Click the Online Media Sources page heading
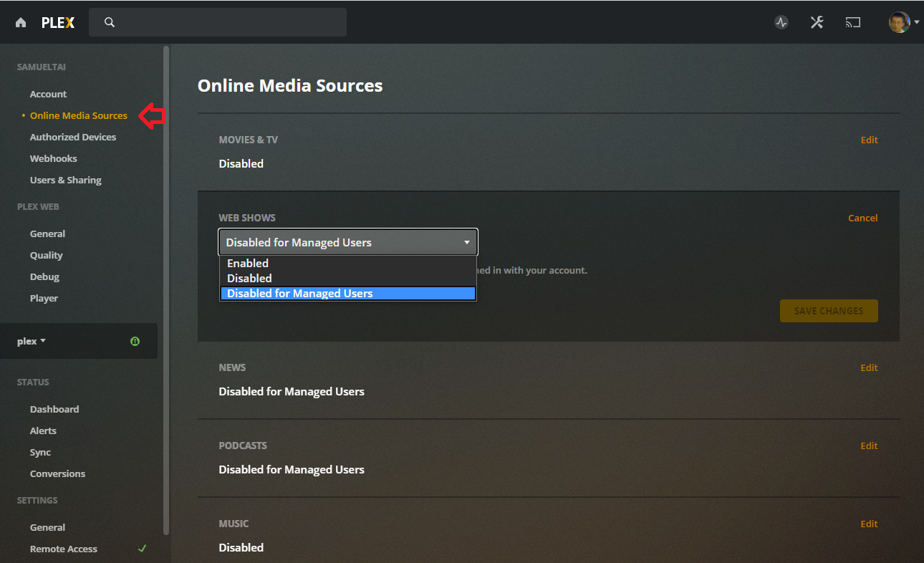The width and height of the screenshot is (924, 563). [x=290, y=85]
